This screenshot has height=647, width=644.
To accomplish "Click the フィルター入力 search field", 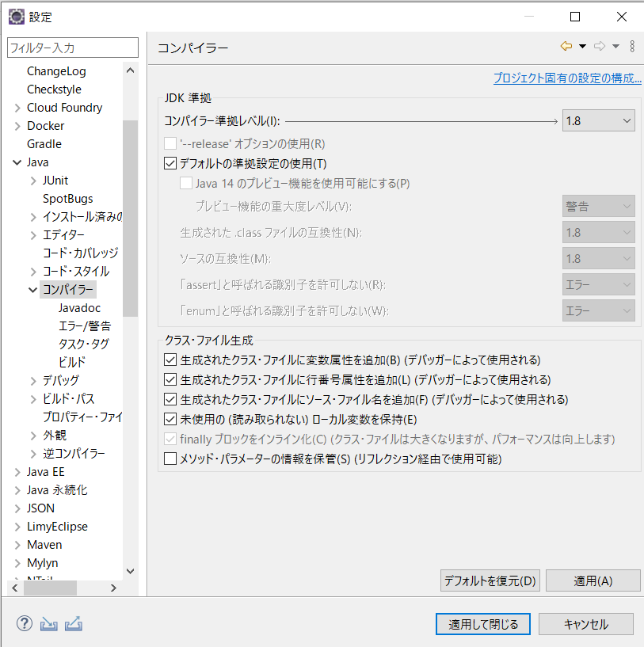I will coord(73,48).
